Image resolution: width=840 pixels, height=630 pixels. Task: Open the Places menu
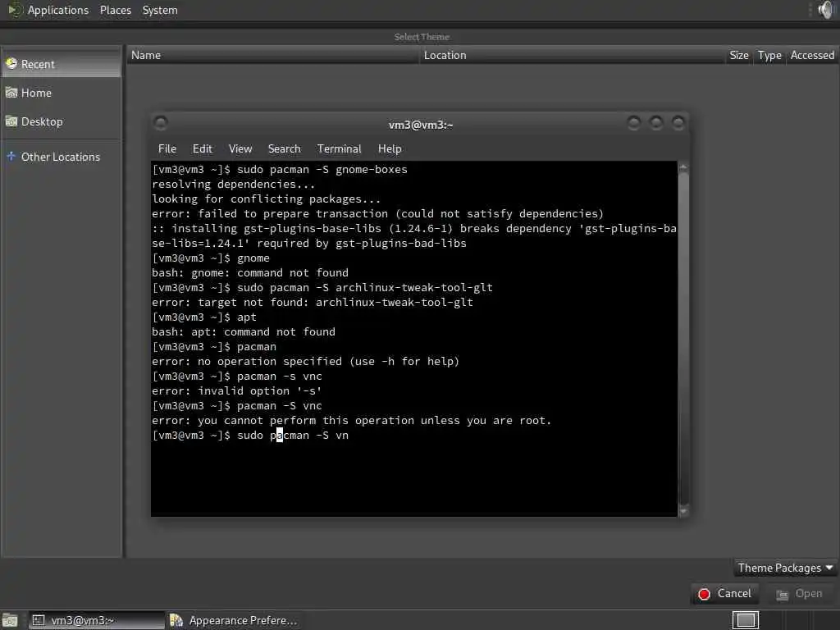(115, 10)
